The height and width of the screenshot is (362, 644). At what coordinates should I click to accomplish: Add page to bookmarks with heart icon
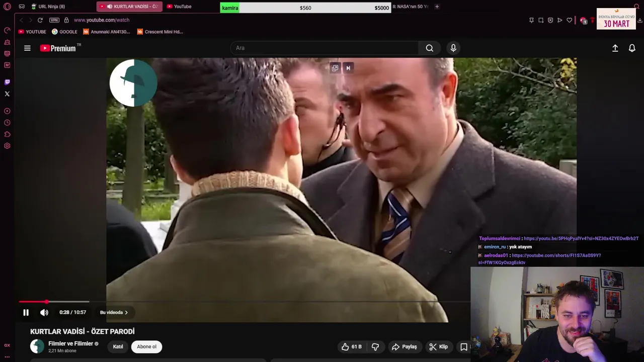coord(570,20)
